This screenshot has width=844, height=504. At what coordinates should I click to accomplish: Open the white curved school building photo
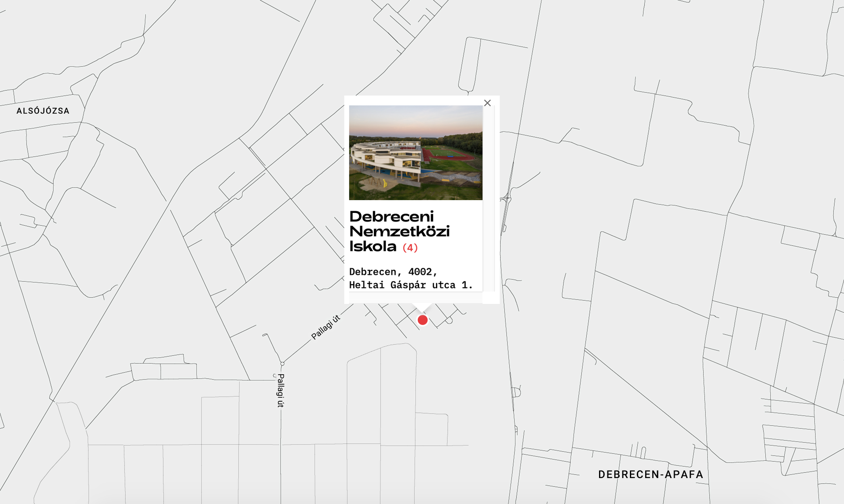tap(416, 153)
